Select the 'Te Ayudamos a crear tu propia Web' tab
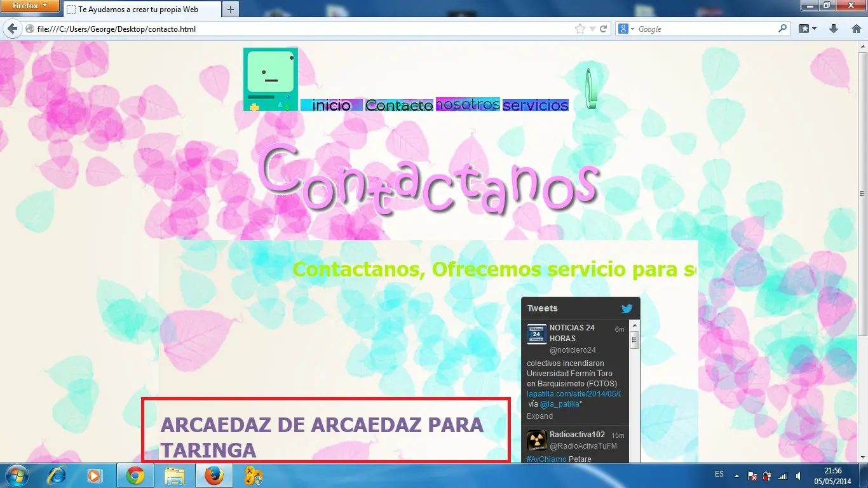Screen dimensions: 868x488 141,10
